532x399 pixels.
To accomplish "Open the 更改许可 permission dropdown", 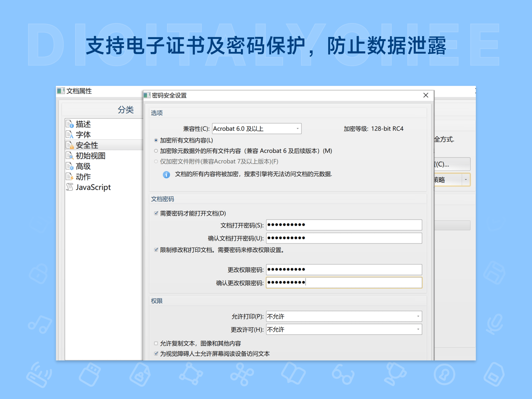I will point(418,329).
